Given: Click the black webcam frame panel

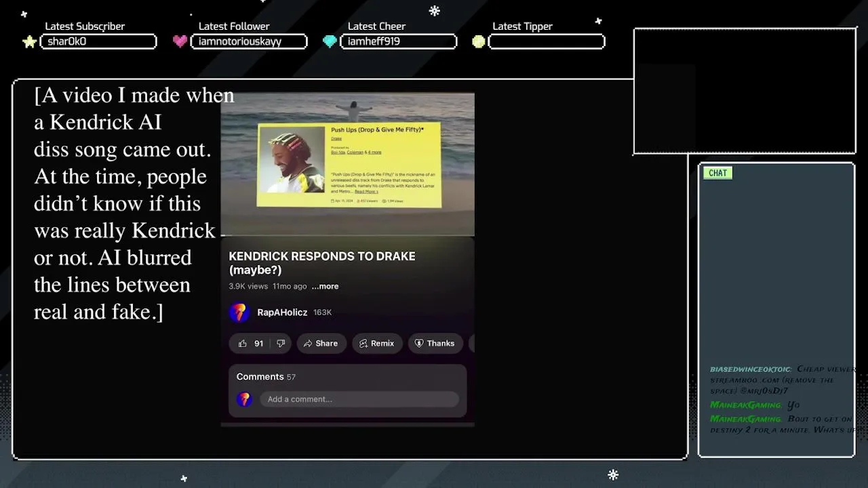Looking at the screenshot, I should [x=745, y=91].
